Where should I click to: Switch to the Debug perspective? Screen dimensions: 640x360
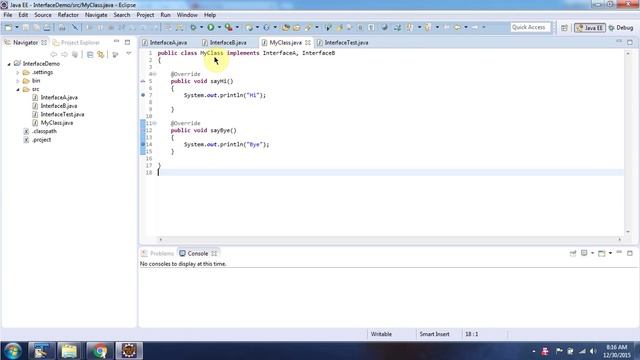coord(621,28)
